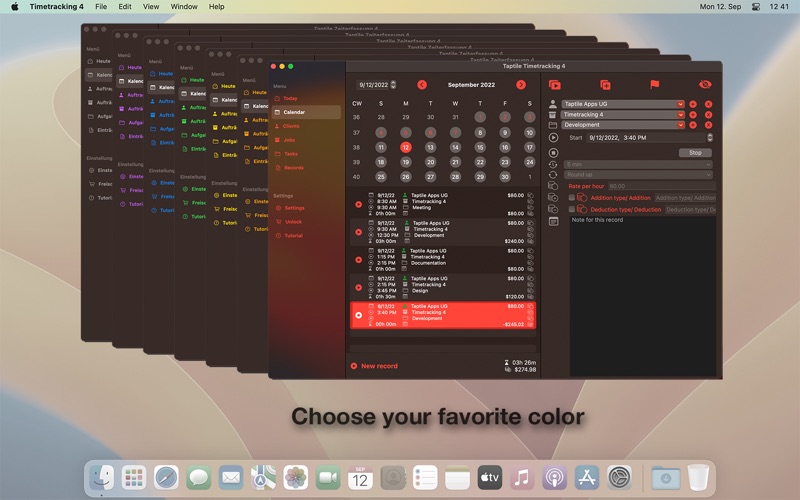Add new job with plus beside Timetracking 4
Viewport: 800px width, 500px height.
tap(693, 115)
